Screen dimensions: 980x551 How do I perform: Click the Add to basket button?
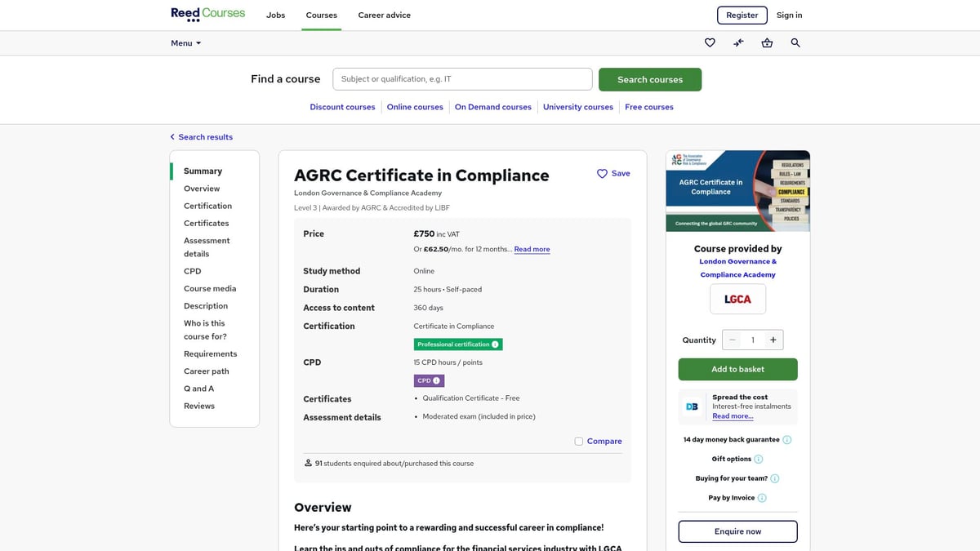[x=737, y=369]
